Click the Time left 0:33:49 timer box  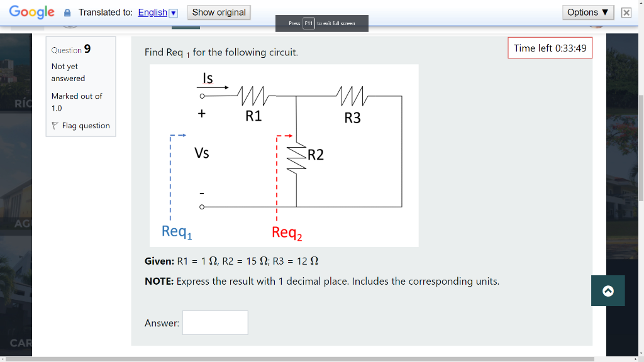[x=550, y=47]
